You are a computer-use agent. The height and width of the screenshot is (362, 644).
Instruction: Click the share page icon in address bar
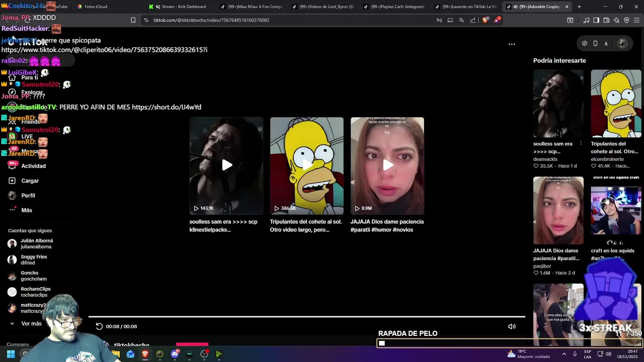(x=473, y=20)
